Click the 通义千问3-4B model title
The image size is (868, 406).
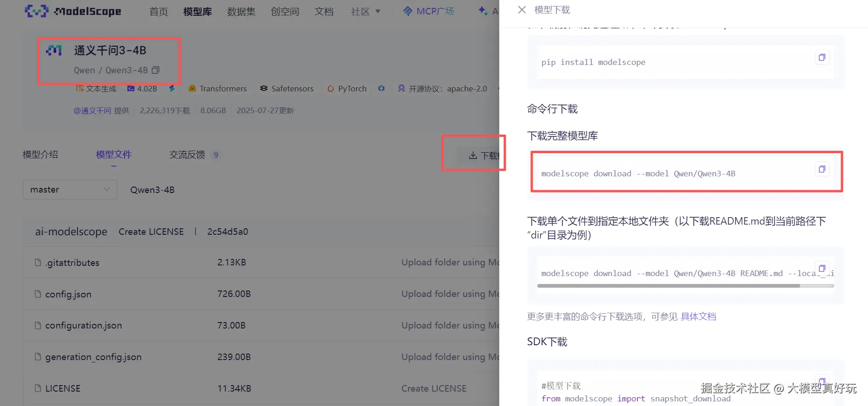pyautogui.click(x=110, y=50)
